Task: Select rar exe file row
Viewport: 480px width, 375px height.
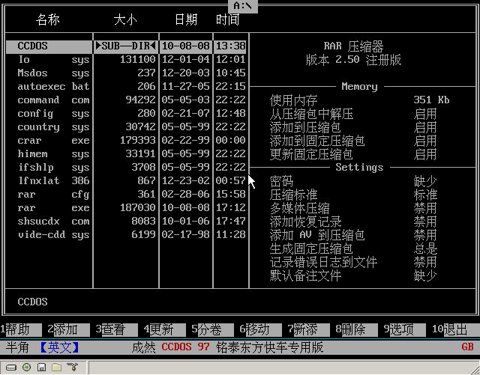Action: click(126, 208)
